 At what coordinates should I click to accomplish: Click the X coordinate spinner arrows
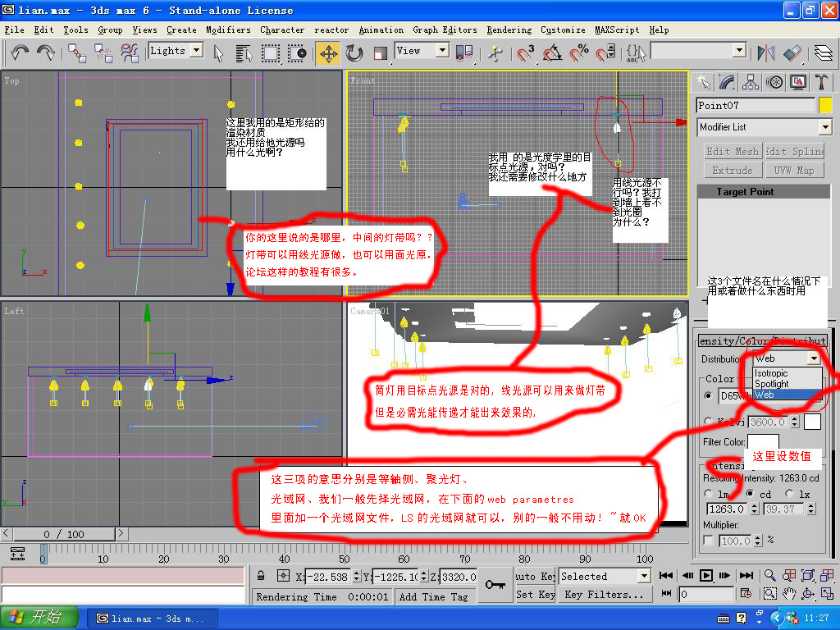(357, 577)
